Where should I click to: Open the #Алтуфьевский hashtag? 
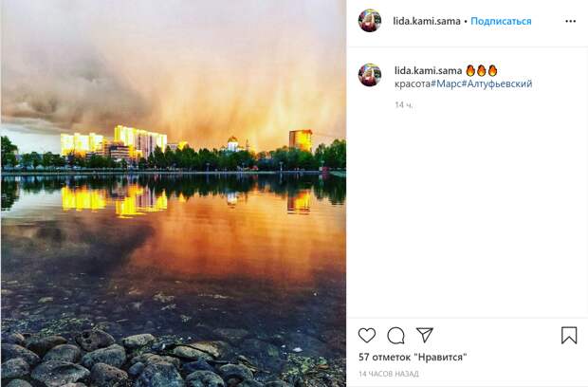(x=497, y=83)
